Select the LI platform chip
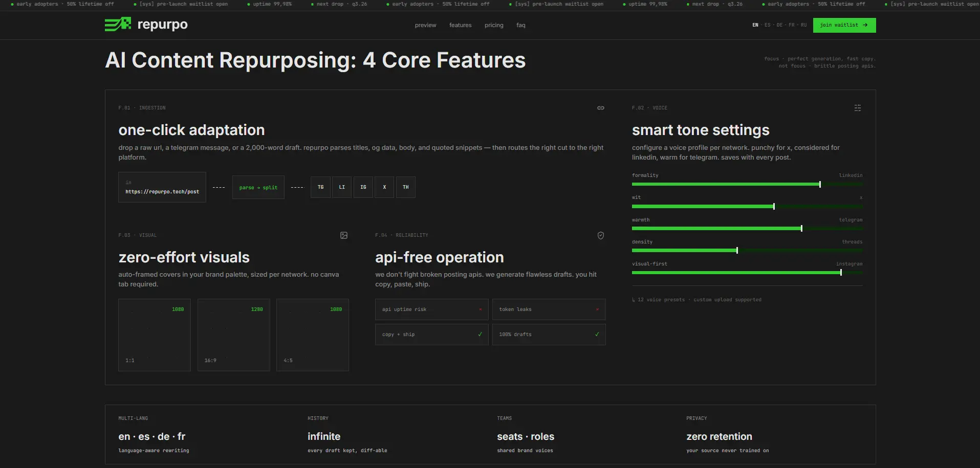The image size is (980, 468). click(342, 187)
